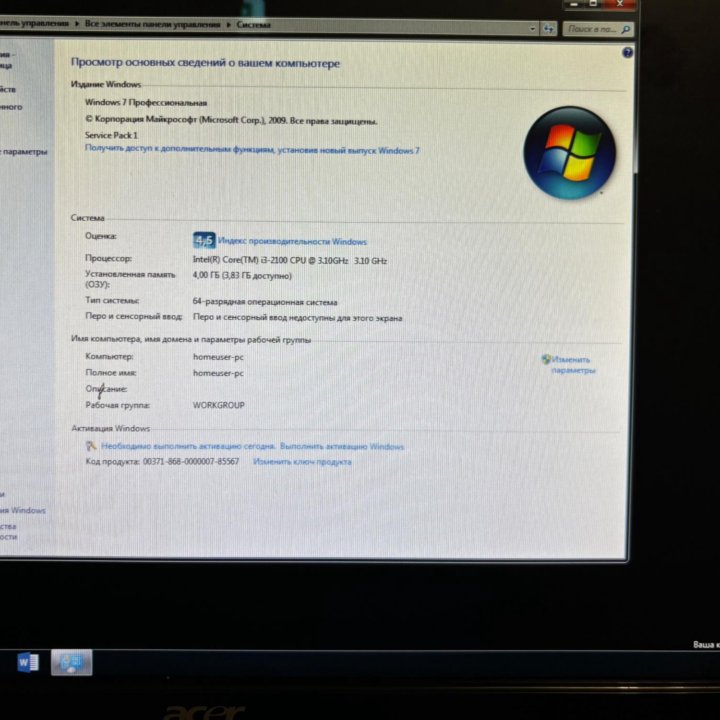Click the Просмотр основных сведений heading
Image resolution: width=720 pixels, height=720 pixels.
click(205, 63)
